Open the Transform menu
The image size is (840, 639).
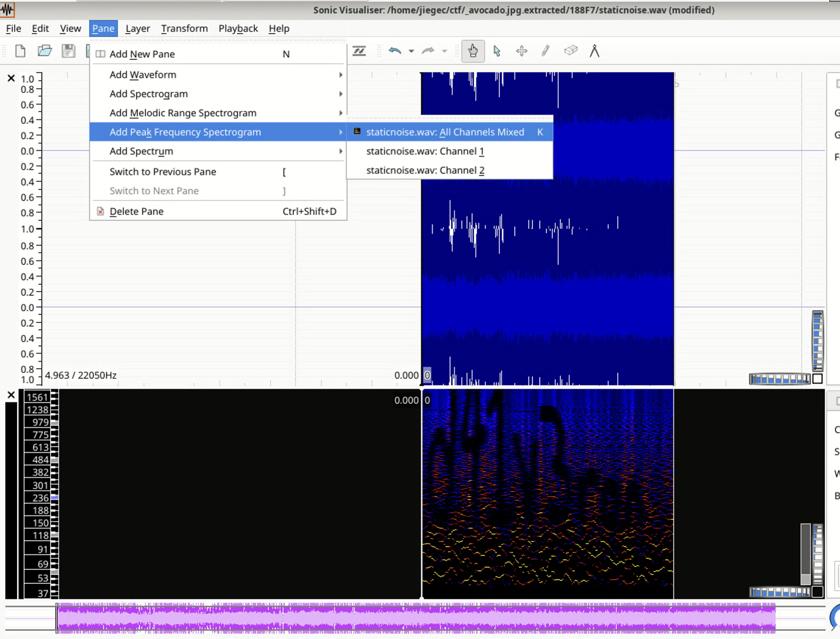[184, 29]
